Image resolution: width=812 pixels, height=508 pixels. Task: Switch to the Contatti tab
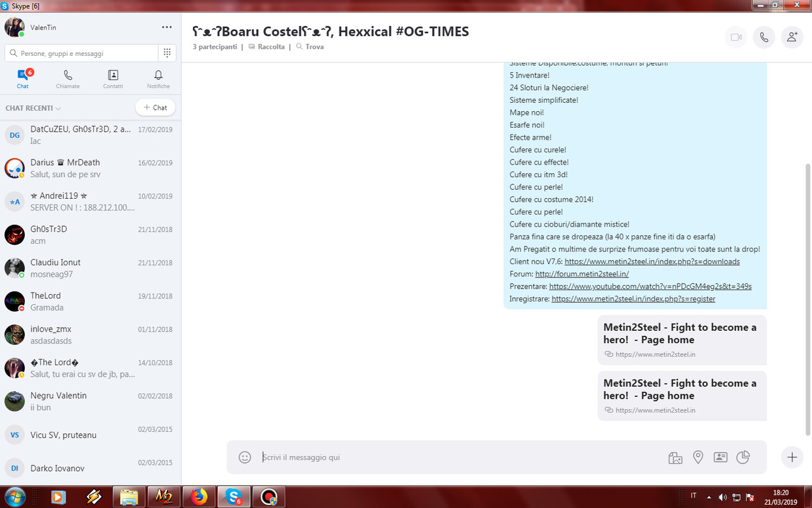[x=113, y=79]
